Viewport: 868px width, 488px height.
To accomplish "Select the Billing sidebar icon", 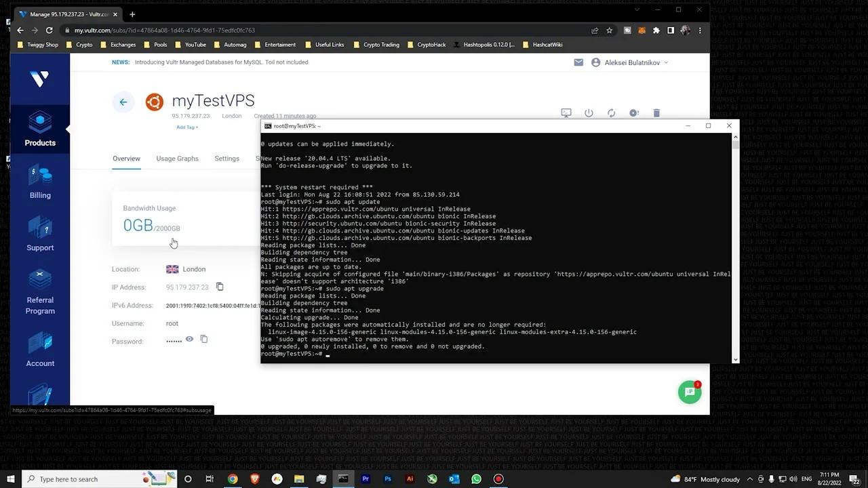I will [40, 184].
